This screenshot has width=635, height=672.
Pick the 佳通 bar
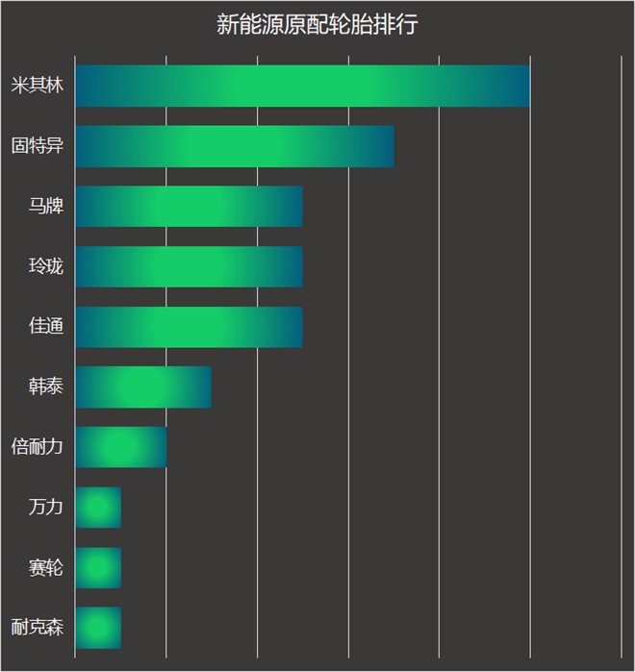[x=189, y=327]
